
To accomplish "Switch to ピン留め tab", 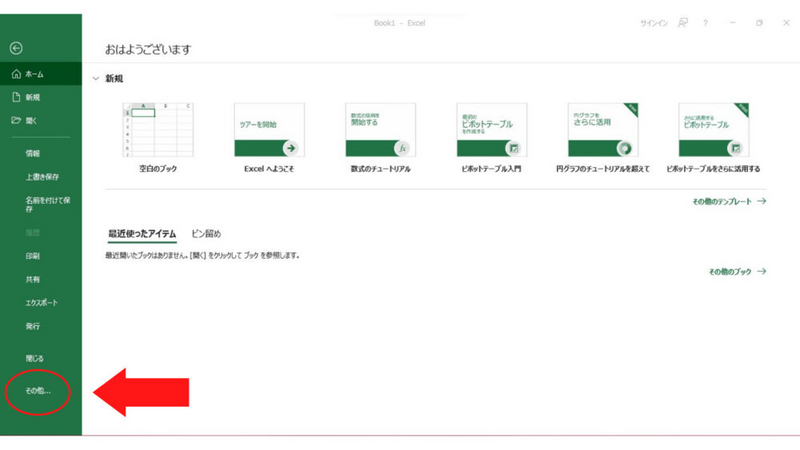I will [206, 234].
